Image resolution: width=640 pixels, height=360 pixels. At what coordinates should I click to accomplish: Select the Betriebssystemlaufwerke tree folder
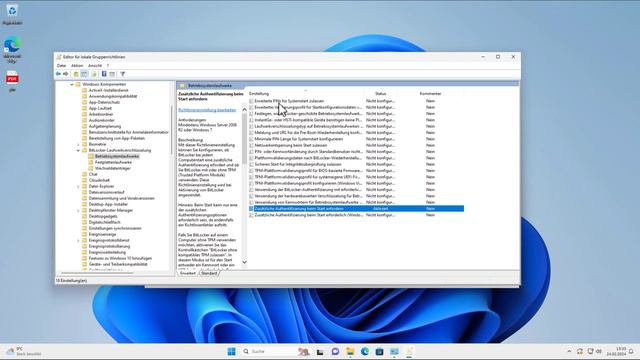tap(114, 156)
